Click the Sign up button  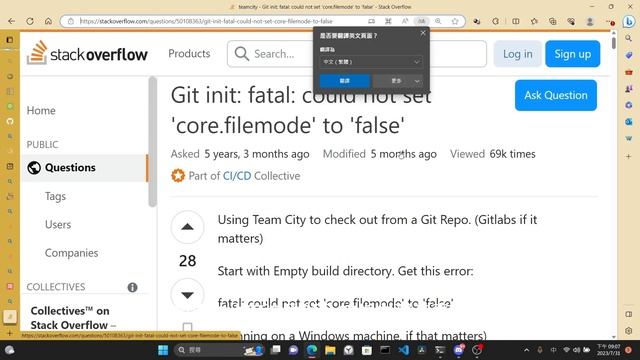coord(572,54)
